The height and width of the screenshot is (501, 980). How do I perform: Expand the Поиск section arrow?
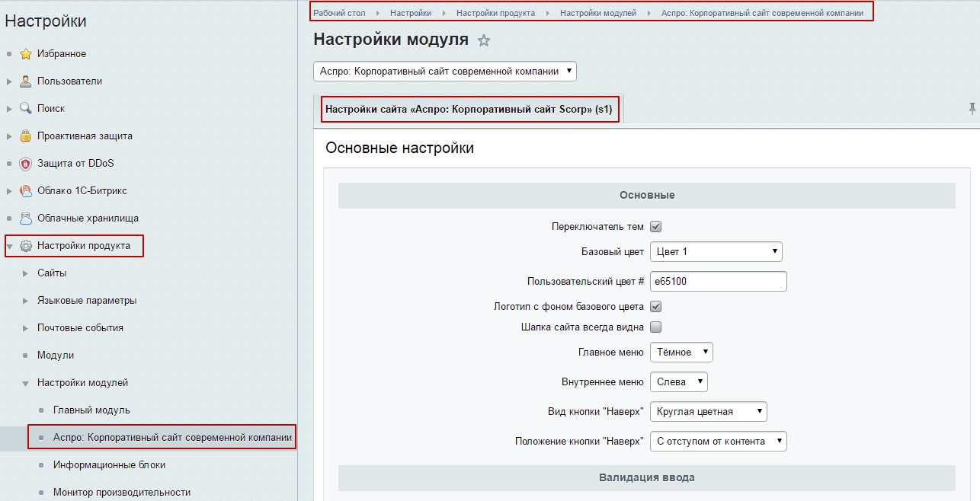9,109
